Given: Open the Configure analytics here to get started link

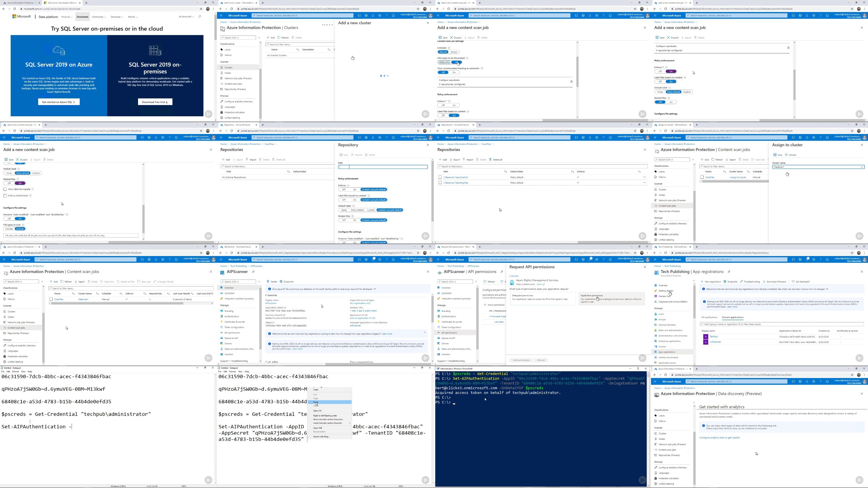Looking at the screenshot, I should (x=719, y=438).
